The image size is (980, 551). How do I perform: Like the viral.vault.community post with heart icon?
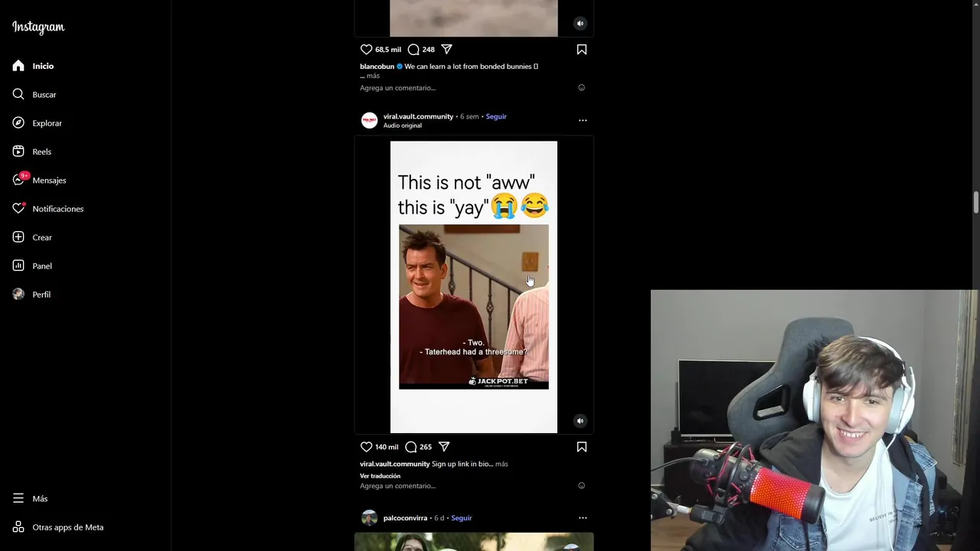pos(366,447)
